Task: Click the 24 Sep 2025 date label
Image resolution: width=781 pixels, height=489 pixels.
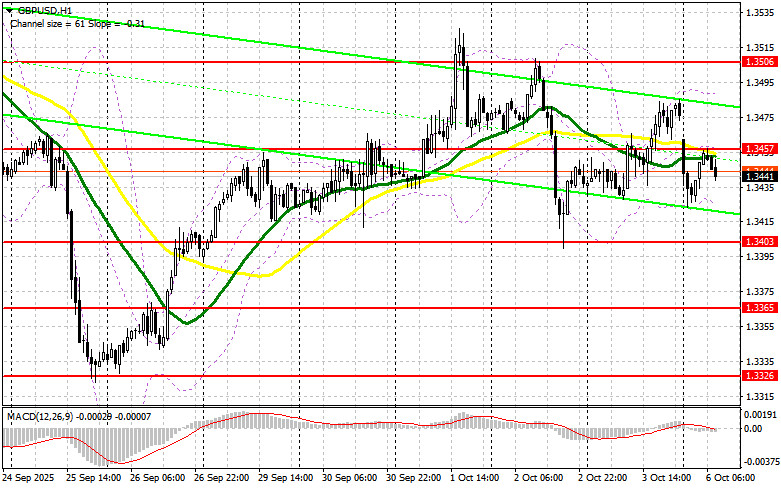Action: click(x=28, y=478)
